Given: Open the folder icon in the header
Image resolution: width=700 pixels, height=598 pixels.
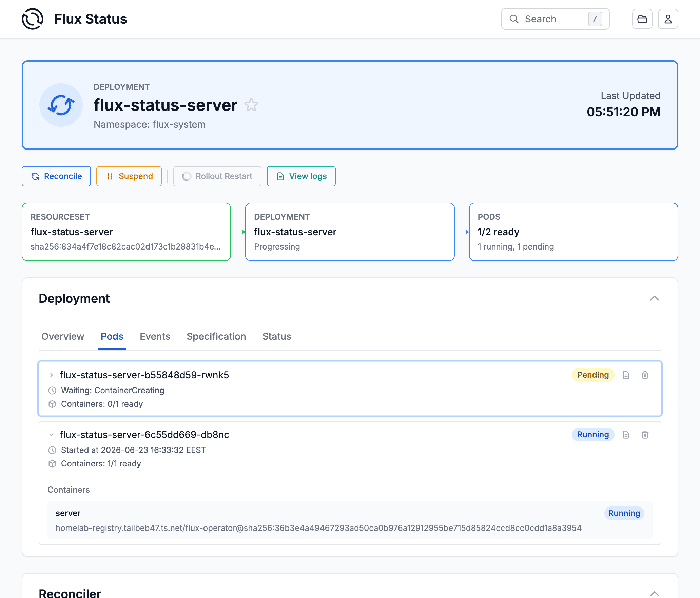Looking at the screenshot, I should tap(642, 19).
